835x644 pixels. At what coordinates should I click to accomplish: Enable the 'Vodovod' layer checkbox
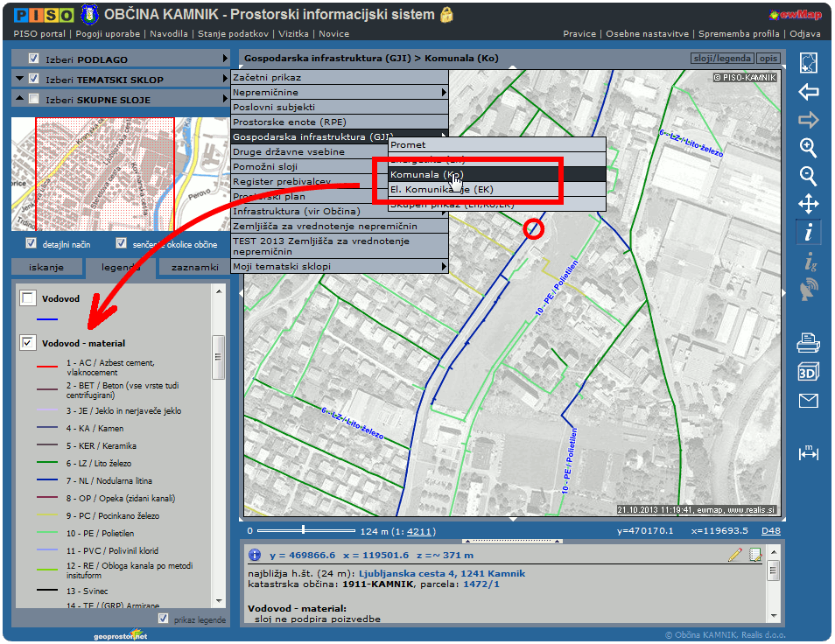point(29,299)
